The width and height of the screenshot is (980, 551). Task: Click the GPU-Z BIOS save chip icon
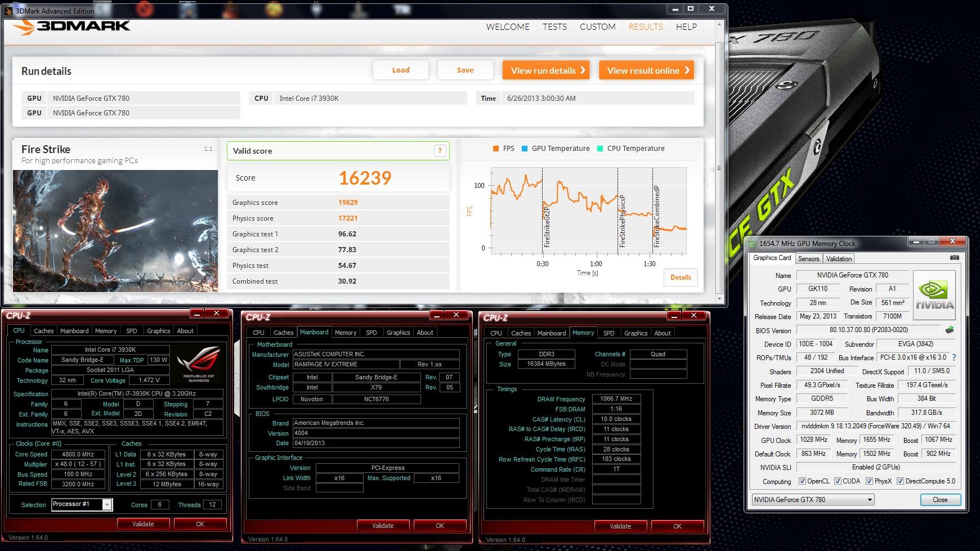[x=950, y=330]
